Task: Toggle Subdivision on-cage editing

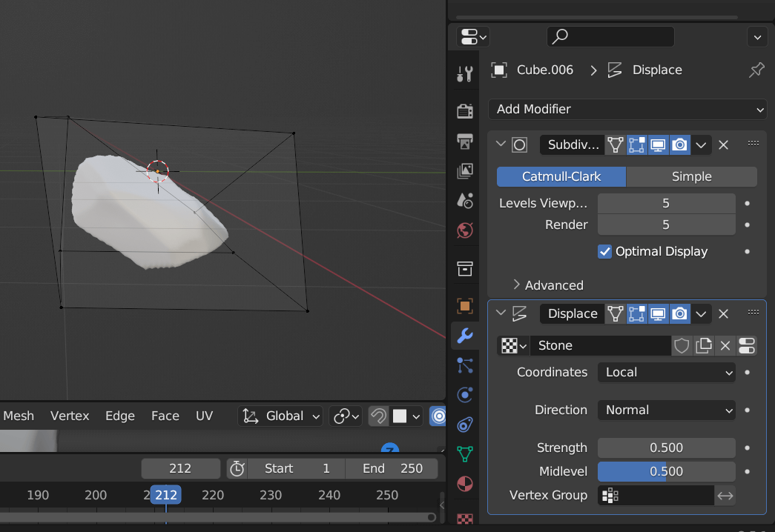Action: 616,144
